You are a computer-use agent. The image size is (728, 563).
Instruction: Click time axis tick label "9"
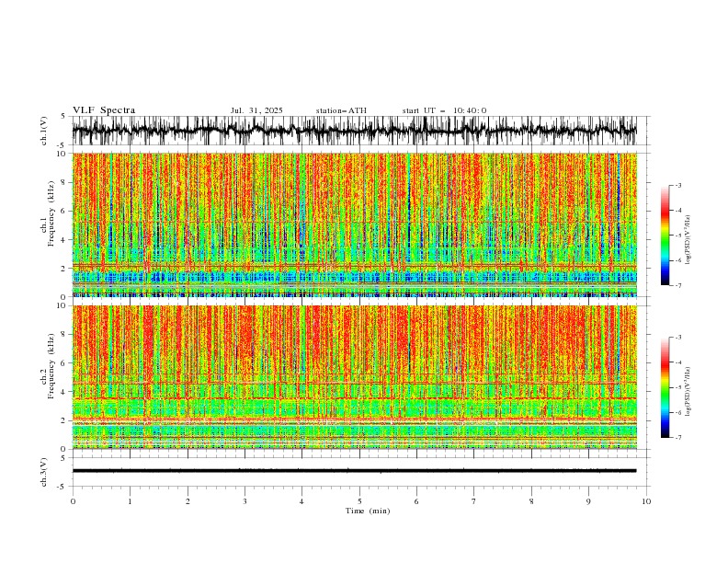[588, 501]
